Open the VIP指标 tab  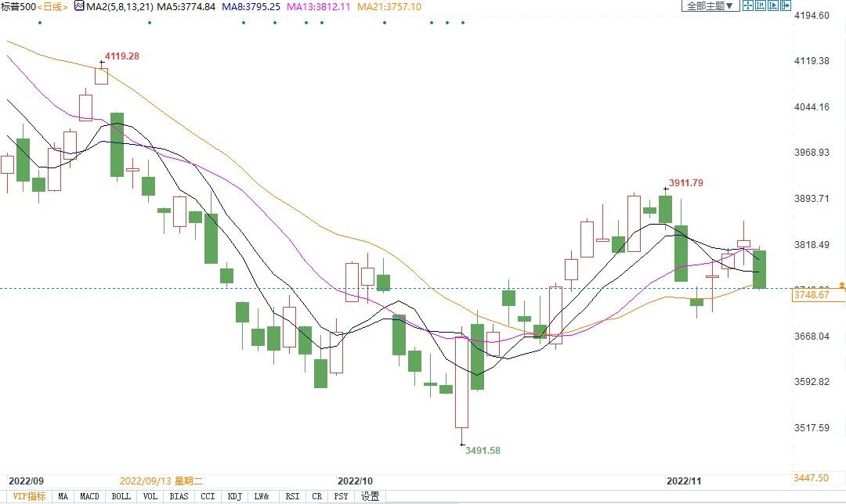[x=30, y=496]
